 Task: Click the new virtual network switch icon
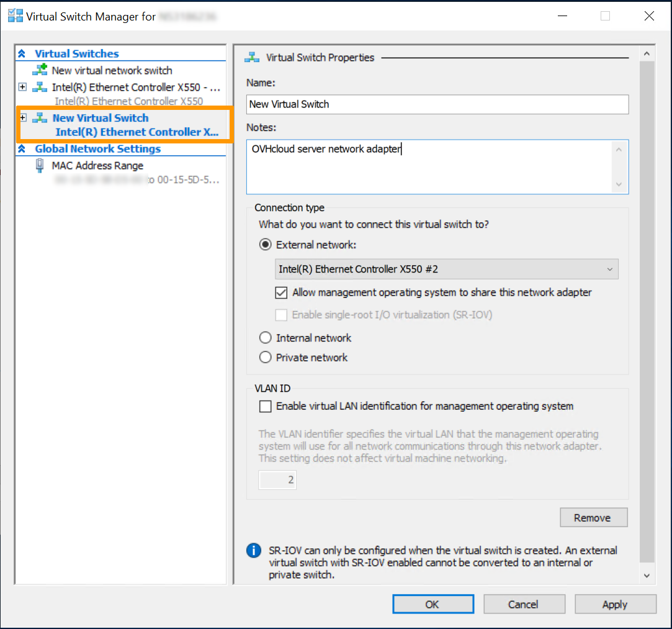coord(40,70)
